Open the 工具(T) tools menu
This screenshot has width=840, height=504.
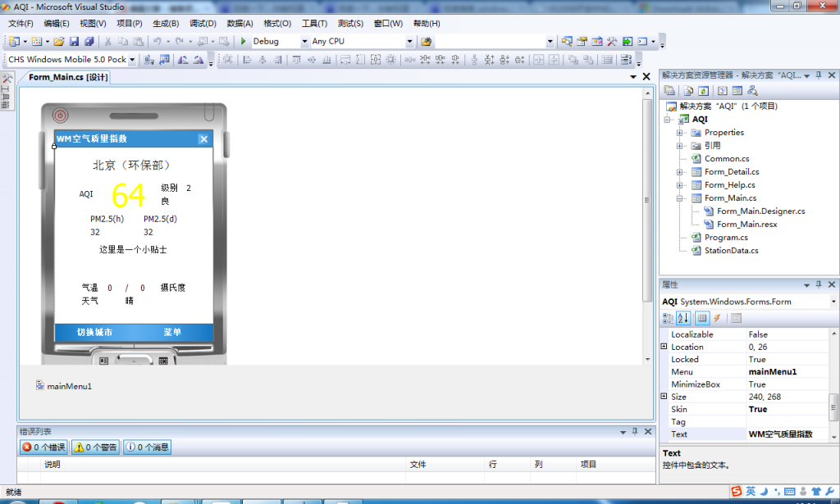tap(314, 24)
